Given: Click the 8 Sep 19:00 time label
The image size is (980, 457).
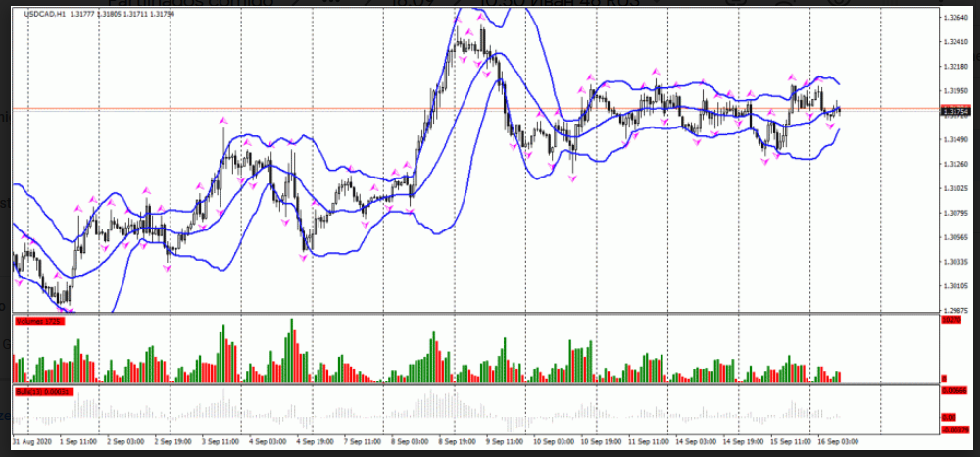Looking at the screenshot, I should 459,443.
